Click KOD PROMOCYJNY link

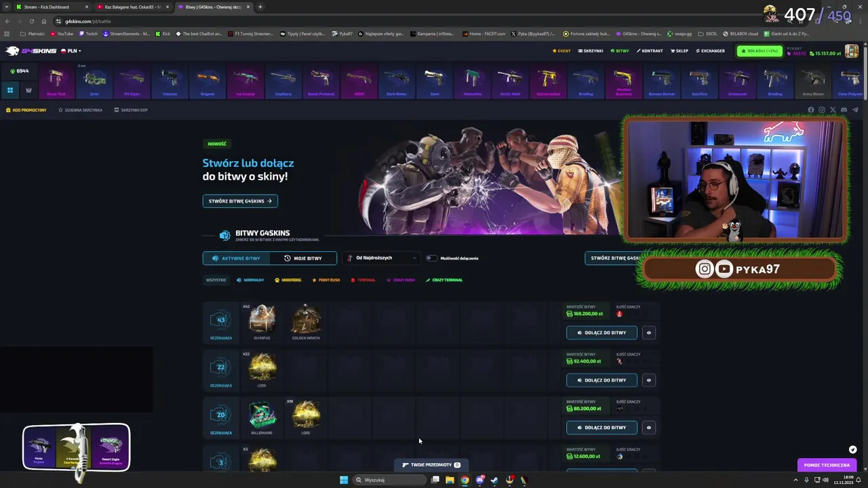pos(26,110)
